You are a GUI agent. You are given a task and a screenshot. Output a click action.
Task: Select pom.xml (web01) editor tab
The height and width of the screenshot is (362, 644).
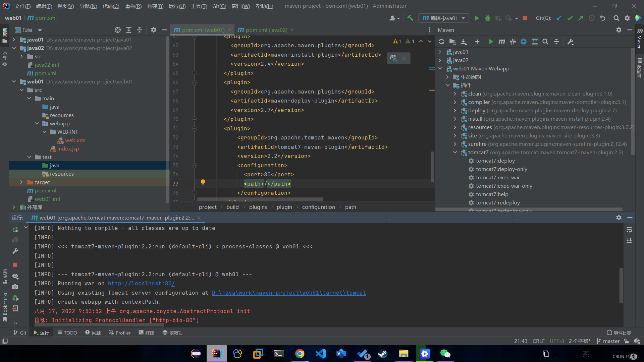[x=203, y=30]
